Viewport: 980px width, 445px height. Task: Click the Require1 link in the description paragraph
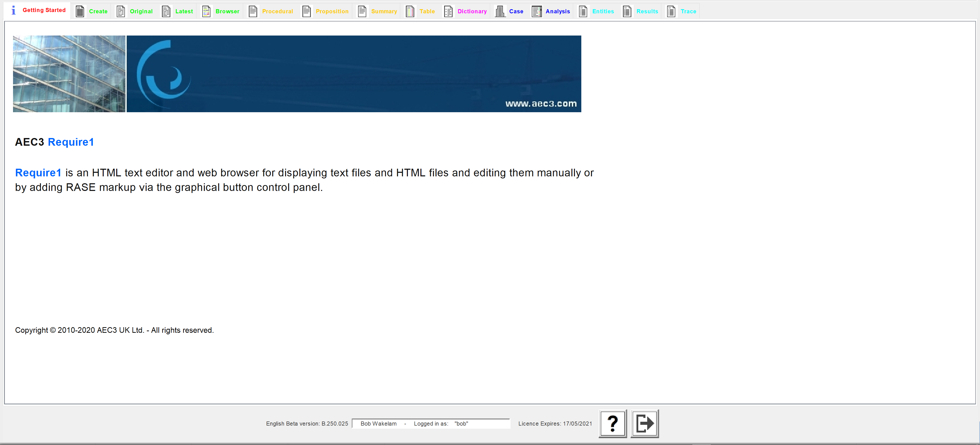pos(38,173)
